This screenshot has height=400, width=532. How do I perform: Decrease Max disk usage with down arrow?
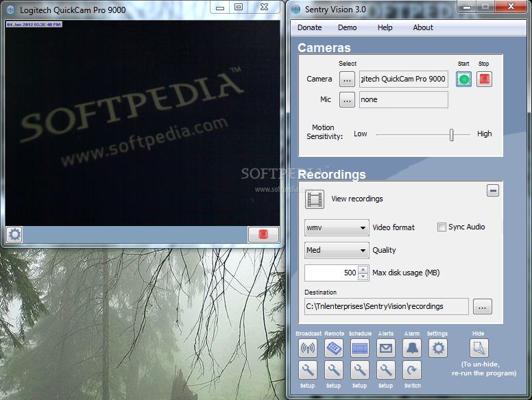(363, 276)
